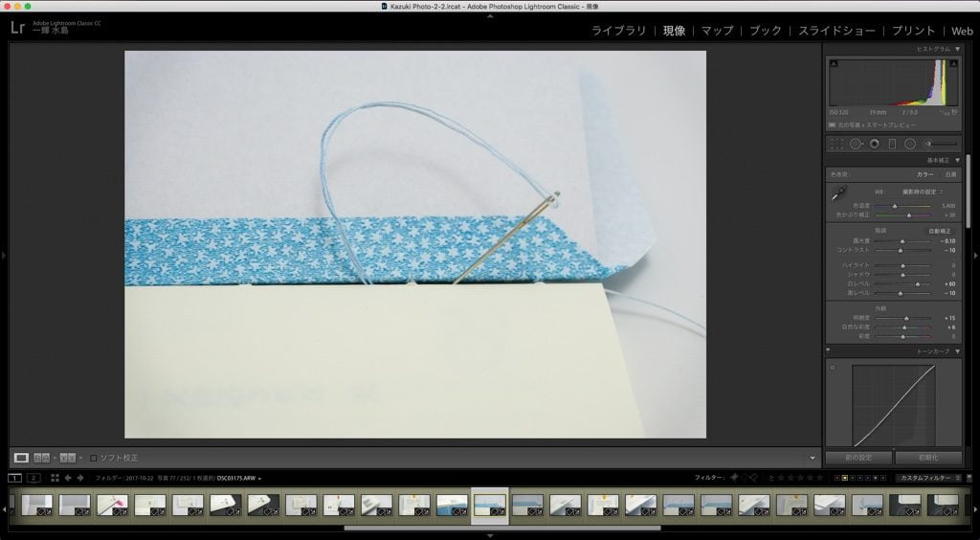Viewport: 980px width, 540px height.
Task: Select the Spot Removal tool icon
Action: click(856, 145)
